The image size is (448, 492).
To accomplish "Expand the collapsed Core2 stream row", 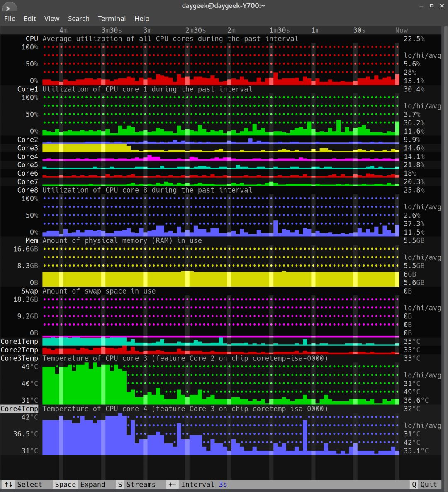I will (28, 140).
